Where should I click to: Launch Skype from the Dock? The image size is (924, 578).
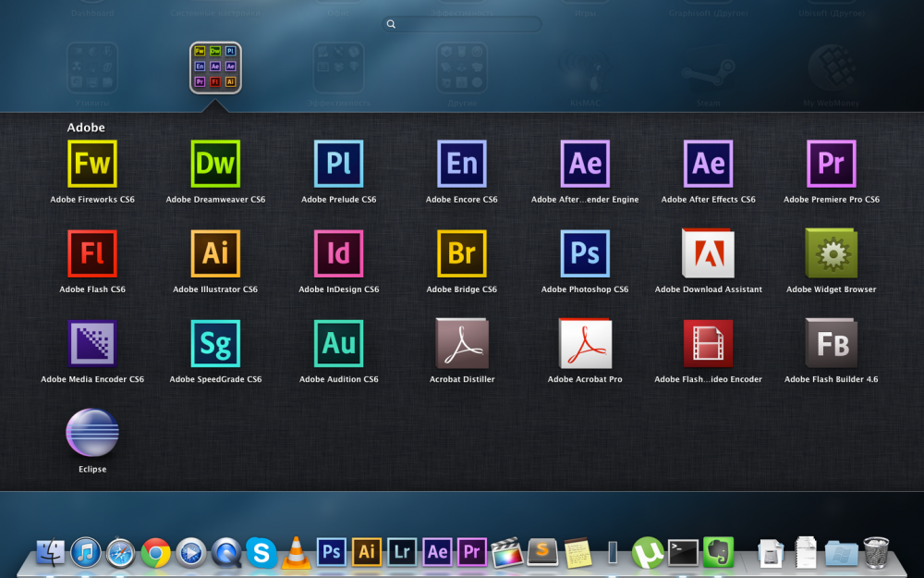click(x=261, y=553)
